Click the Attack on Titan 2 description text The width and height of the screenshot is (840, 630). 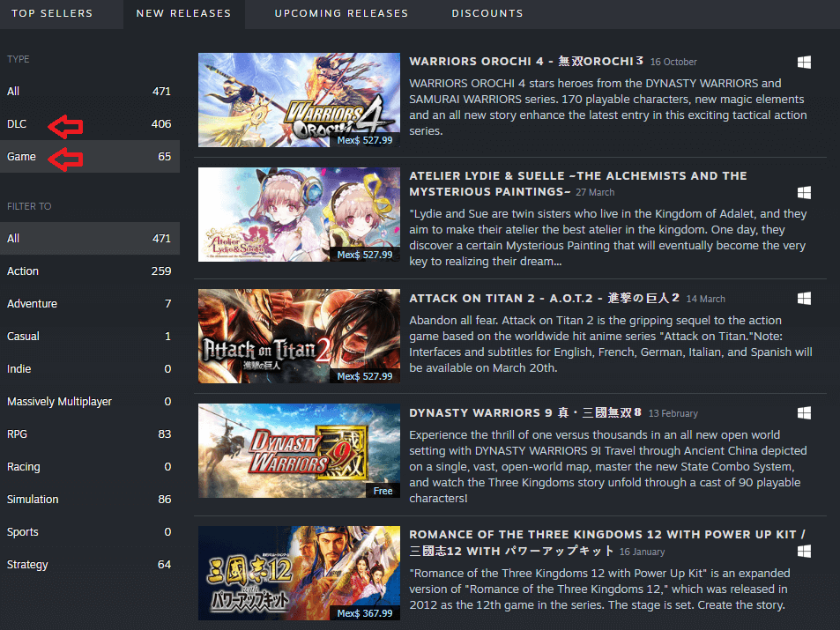tap(611, 344)
